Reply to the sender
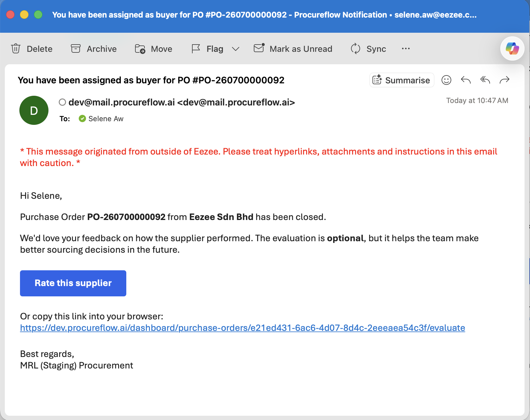Viewport: 530px width, 420px height. point(465,80)
